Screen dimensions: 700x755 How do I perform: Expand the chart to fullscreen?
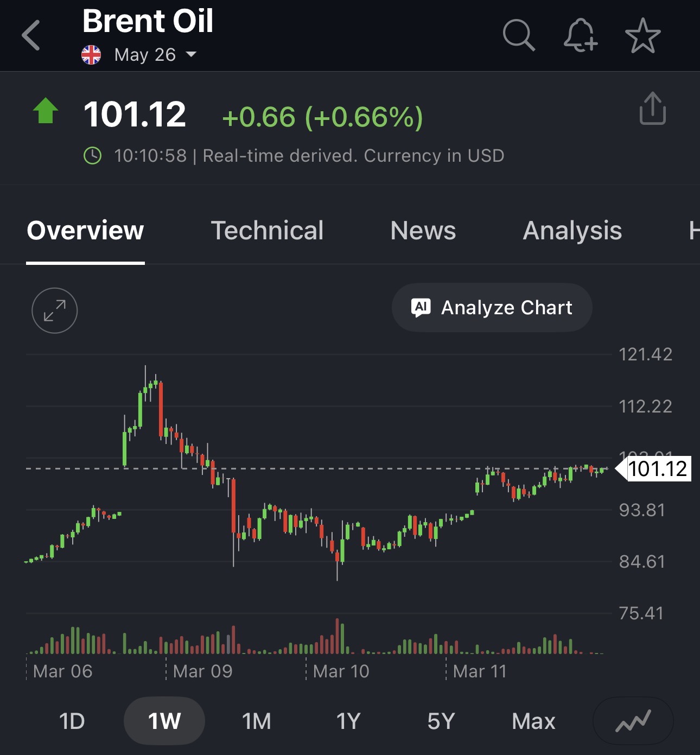tap(55, 310)
